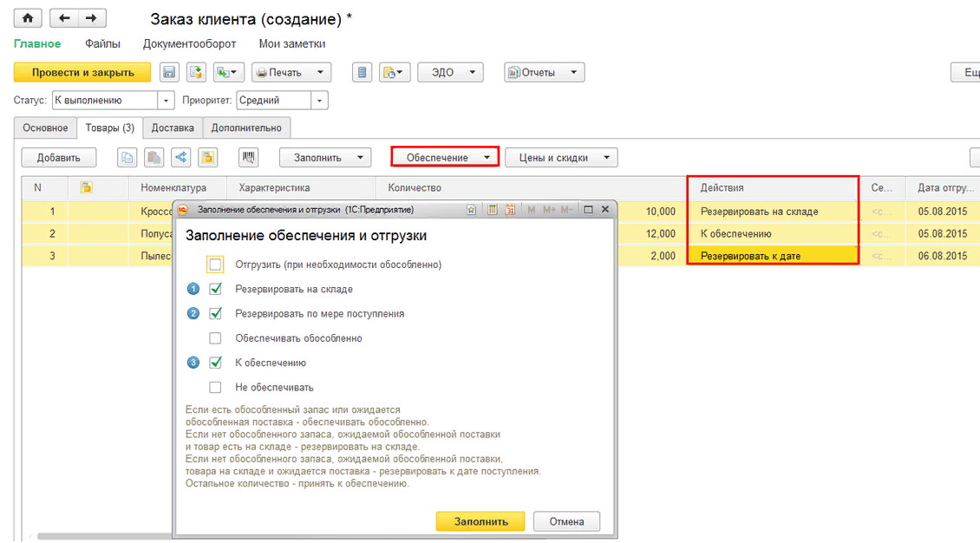Open the 'Статус' dropdown arrow
The height and width of the screenshot is (543, 980).
pyautogui.click(x=167, y=101)
